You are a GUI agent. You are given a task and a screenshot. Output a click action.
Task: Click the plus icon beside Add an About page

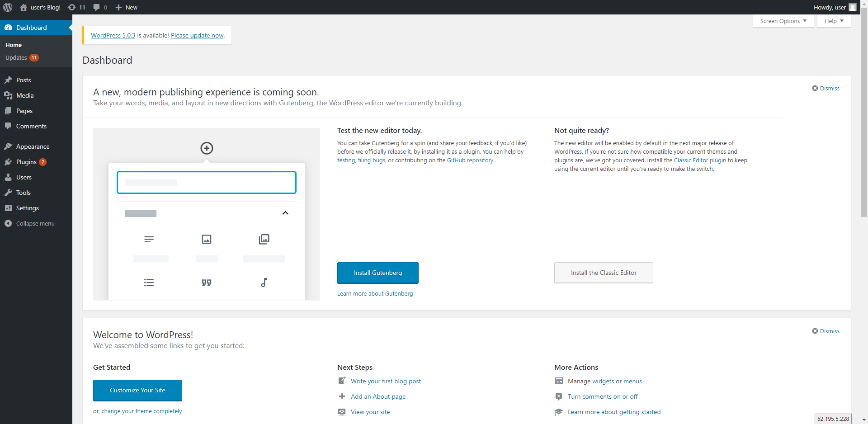click(342, 396)
